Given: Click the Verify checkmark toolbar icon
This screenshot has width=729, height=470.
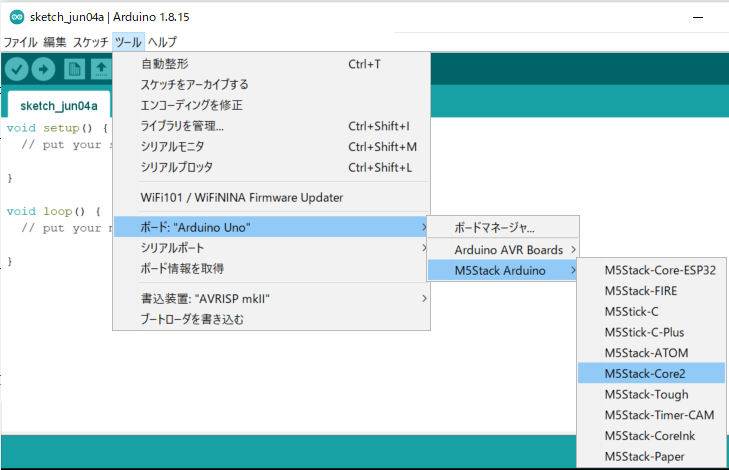Looking at the screenshot, I should [x=17, y=69].
